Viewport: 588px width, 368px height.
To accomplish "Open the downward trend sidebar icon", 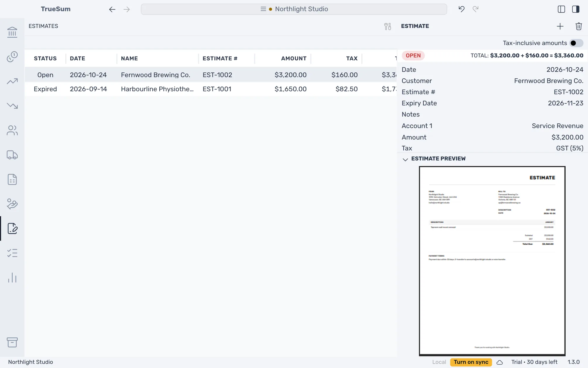I will point(12,105).
